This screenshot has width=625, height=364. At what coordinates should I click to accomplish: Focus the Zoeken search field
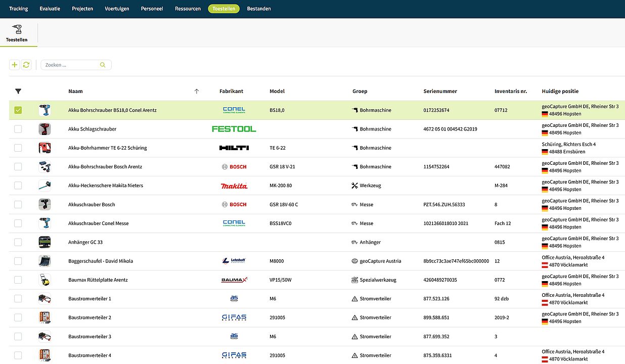click(x=71, y=65)
